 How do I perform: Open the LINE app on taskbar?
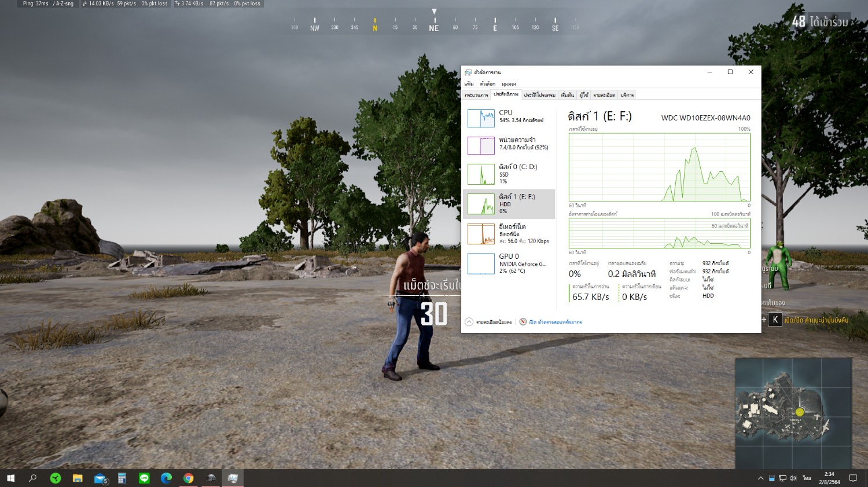pyautogui.click(x=144, y=478)
